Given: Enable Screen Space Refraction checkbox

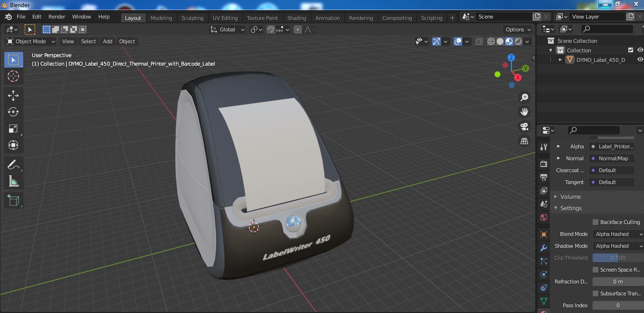Looking at the screenshot, I should [596, 270].
